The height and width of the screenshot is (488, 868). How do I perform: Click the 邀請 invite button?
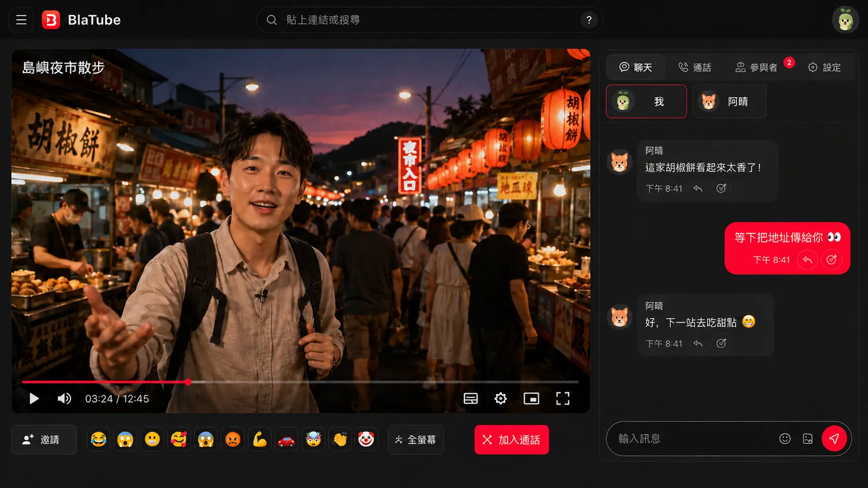(44, 439)
